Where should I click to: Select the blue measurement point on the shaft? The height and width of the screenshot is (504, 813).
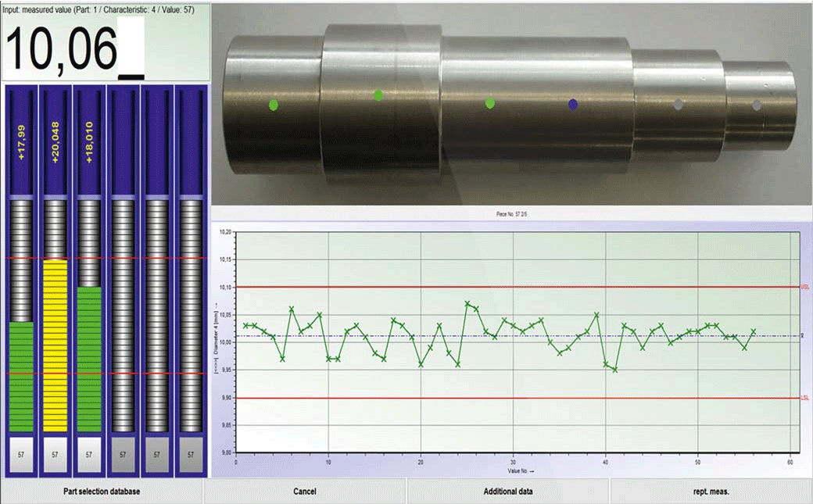(x=573, y=104)
